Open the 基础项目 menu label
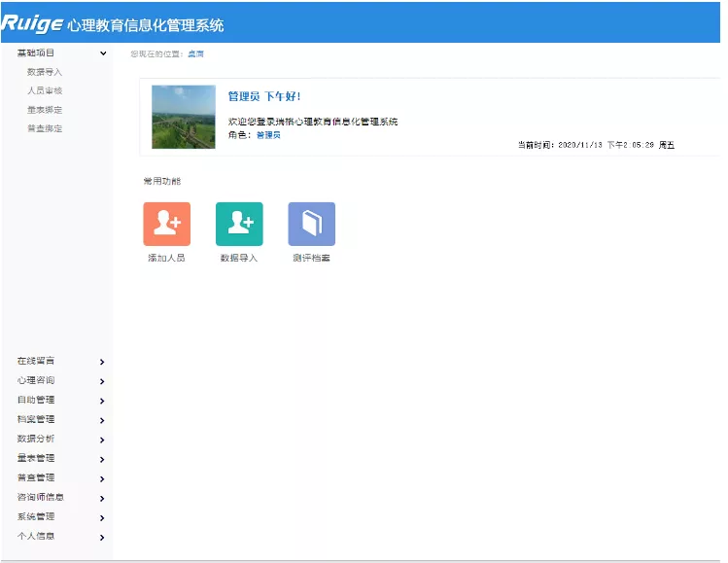This screenshot has width=728, height=563. tap(36, 53)
